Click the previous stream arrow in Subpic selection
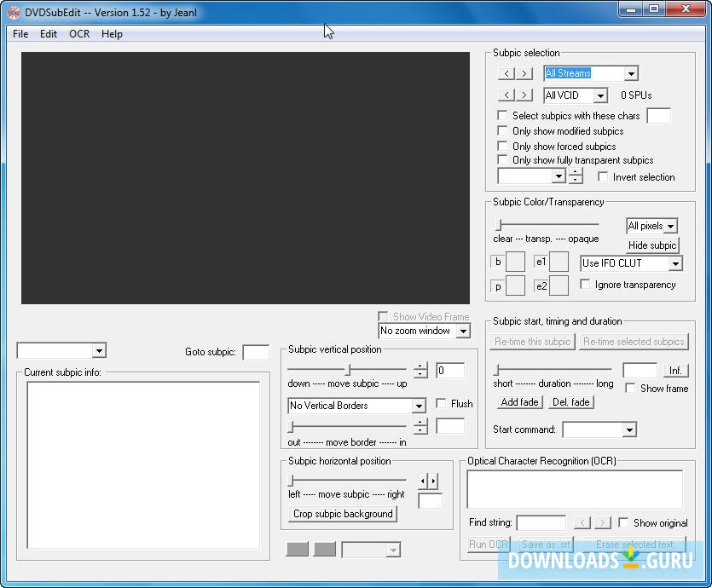 pos(507,73)
